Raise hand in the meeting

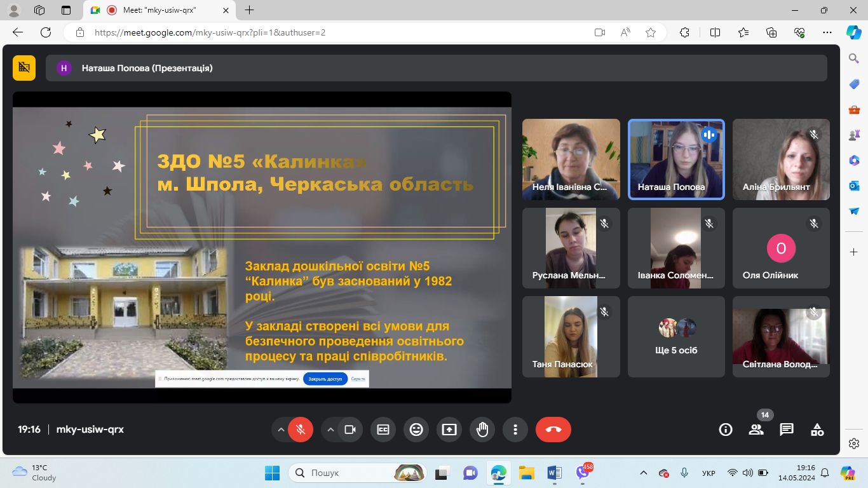point(482,430)
